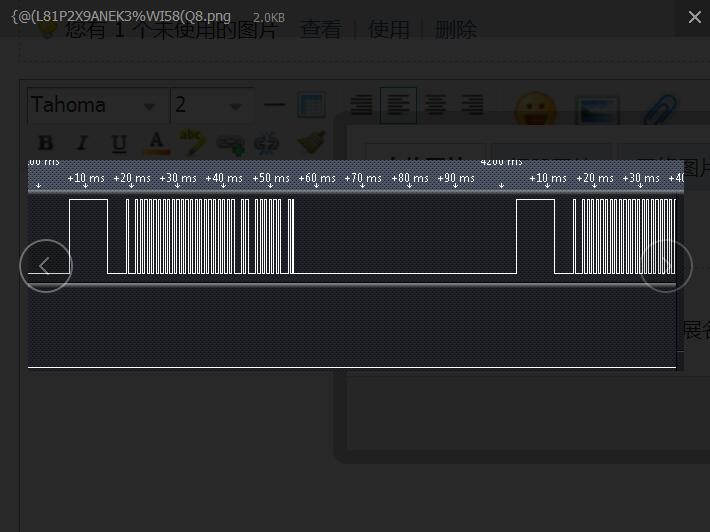Screen dimensions: 710x532
Task: Go to the previous image with left arrow
Action: point(46,266)
